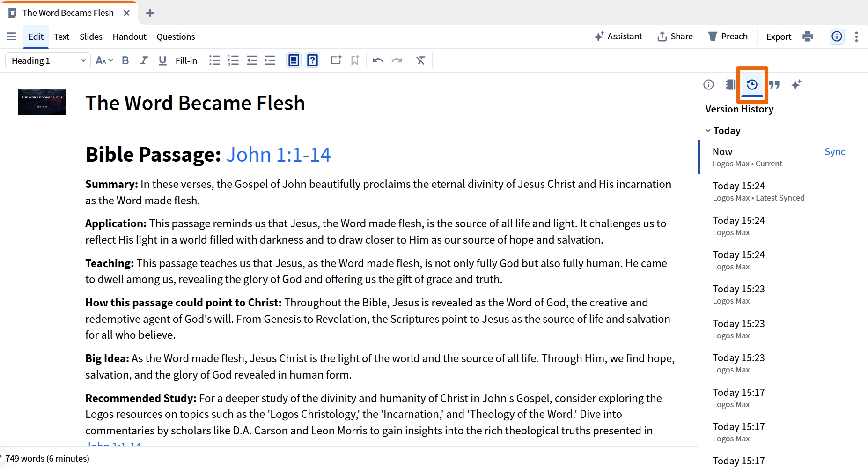868x469 pixels.
Task: Increase the paragraph indent
Action: pos(270,60)
